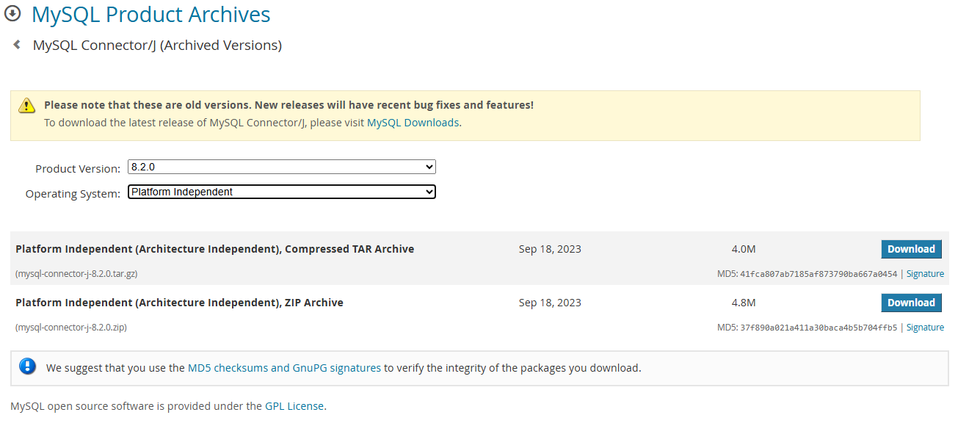Image resolution: width=980 pixels, height=426 pixels.
Task: Download the Compressed TAR Archive
Action: 910,249
